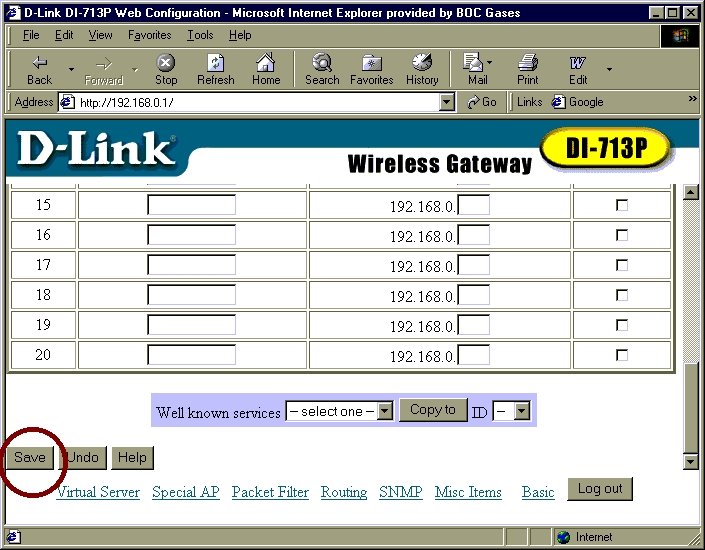705x550 pixels.
Task: Enable checkbox for row 18
Action: [622, 295]
